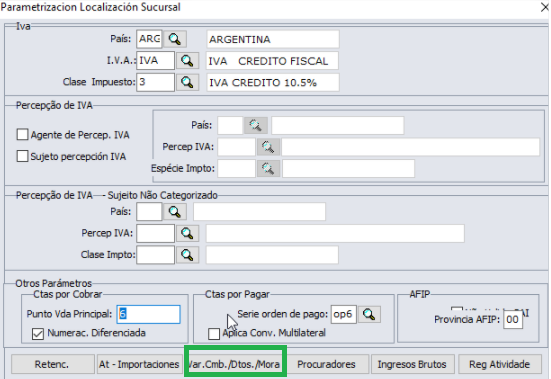Click IVA CREDITO FISCAL description field

pyautogui.click(x=273, y=61)
